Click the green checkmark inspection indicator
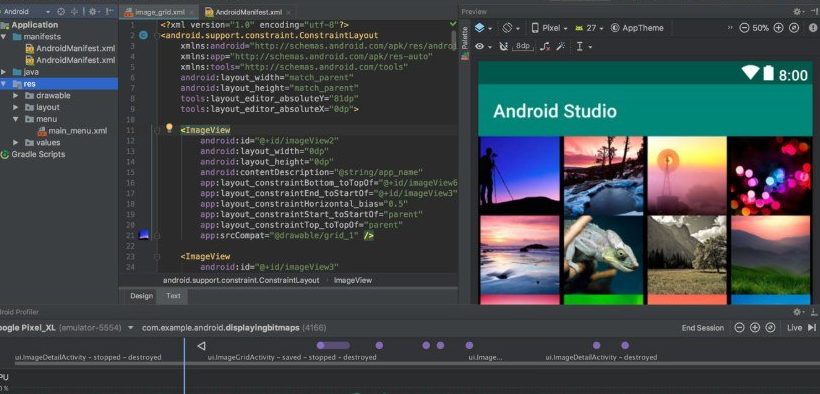Viewport: 820px width, 394px height. click(453, 24)
